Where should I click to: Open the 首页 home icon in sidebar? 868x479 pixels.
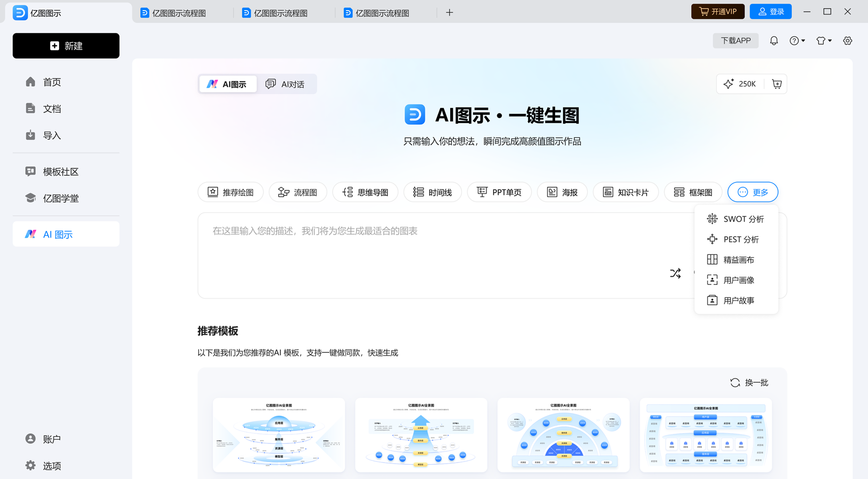tap(30, 81)
